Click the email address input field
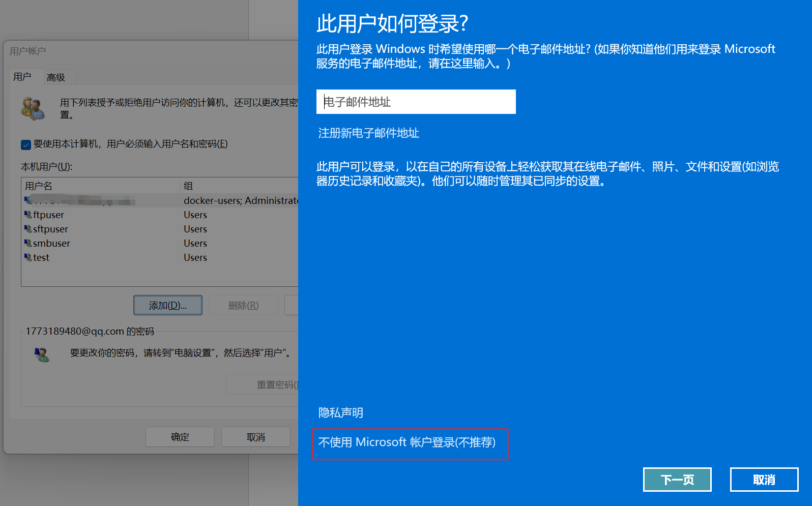The width and height of the screenshot is (812, 506). 416,102
